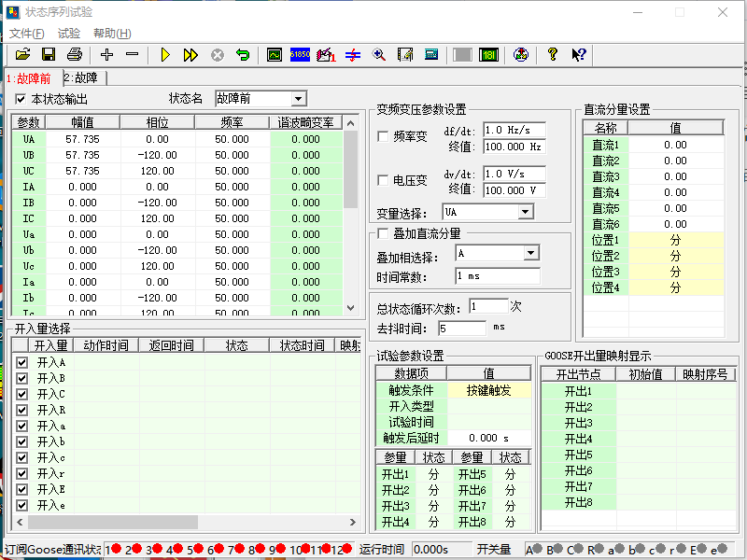
Task: Open the 试验 menu
Action: click(69, 33)
